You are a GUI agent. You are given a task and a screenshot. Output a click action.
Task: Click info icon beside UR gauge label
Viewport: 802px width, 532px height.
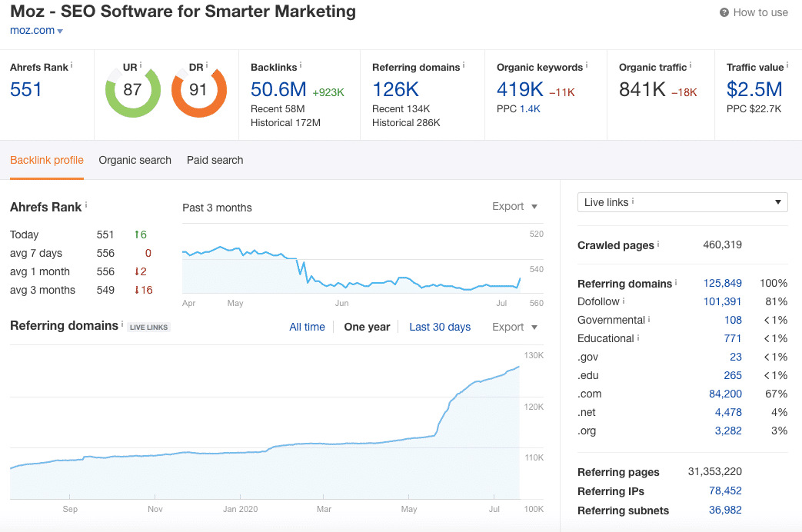[x=141, y=65]
